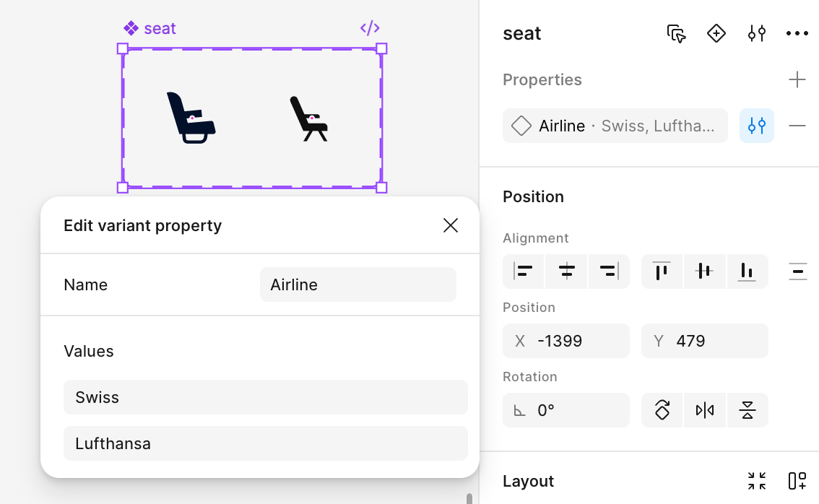Toggle the edit property button beside Airline
Screen dimensions: 819x504
(756, 126)
